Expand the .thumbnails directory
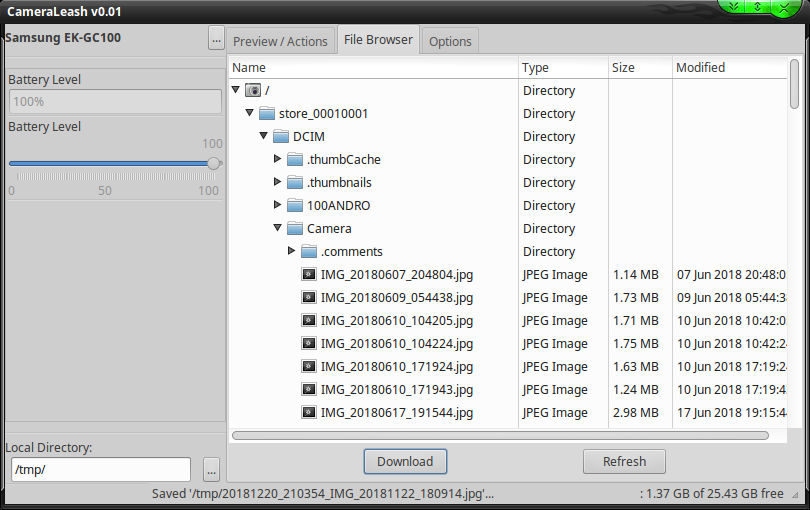 [x=277, y=182]
